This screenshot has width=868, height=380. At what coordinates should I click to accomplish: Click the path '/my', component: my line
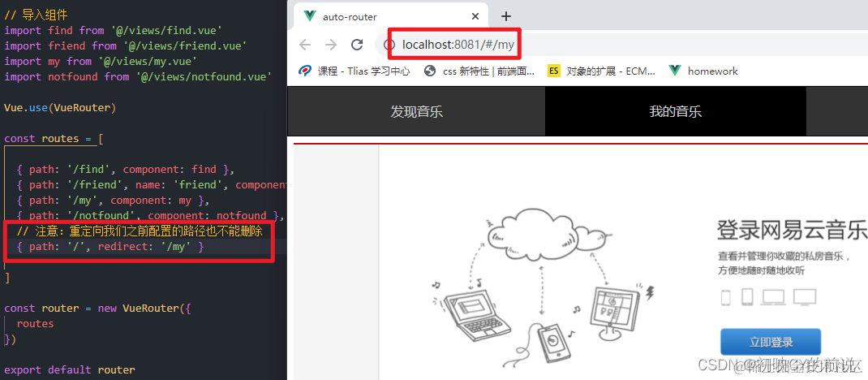[114, 201]
